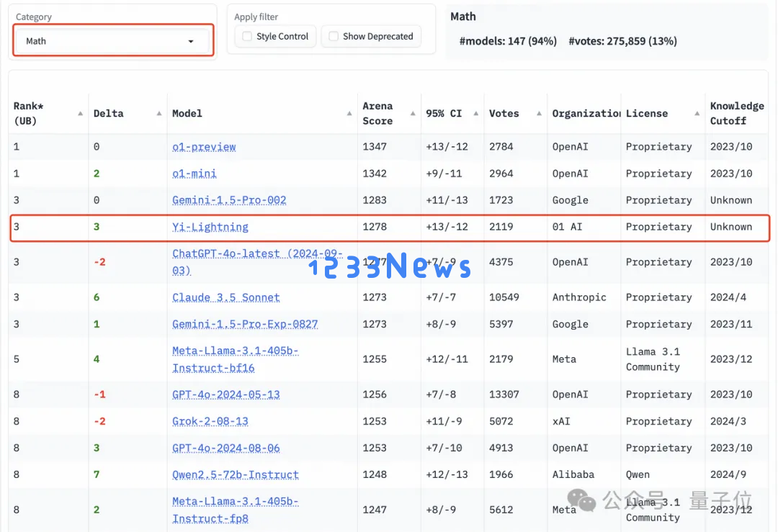The width and height of the screenshot is (778, 532).
Task: Open the GPT-4o-2024-08-06 link
Action: tap(226, 448)
